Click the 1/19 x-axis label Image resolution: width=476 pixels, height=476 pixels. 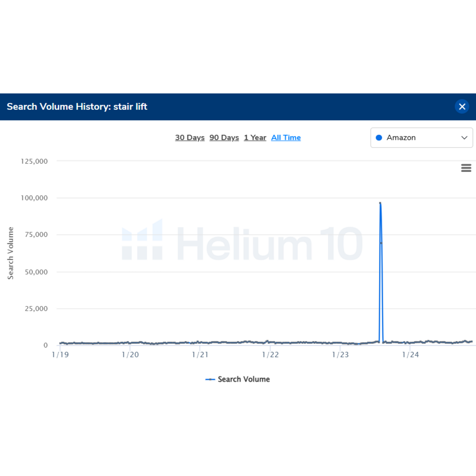coord(60,355)
